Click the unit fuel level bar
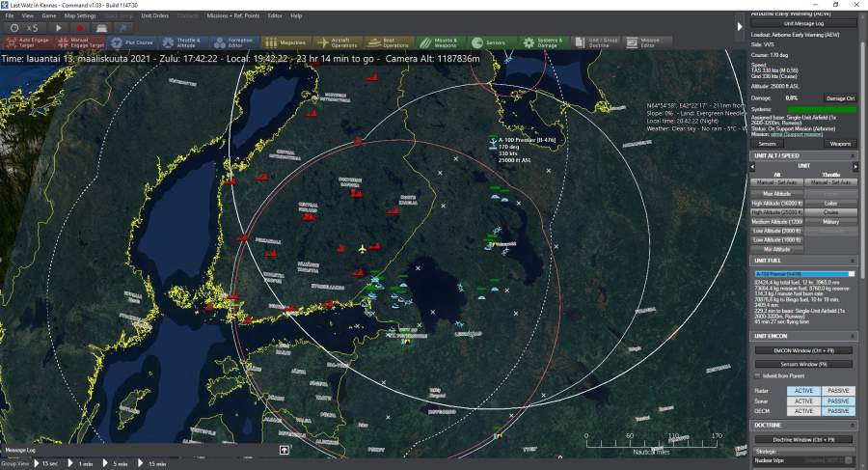Viewport: 868px width, 470px height. [x=802, y=273]
